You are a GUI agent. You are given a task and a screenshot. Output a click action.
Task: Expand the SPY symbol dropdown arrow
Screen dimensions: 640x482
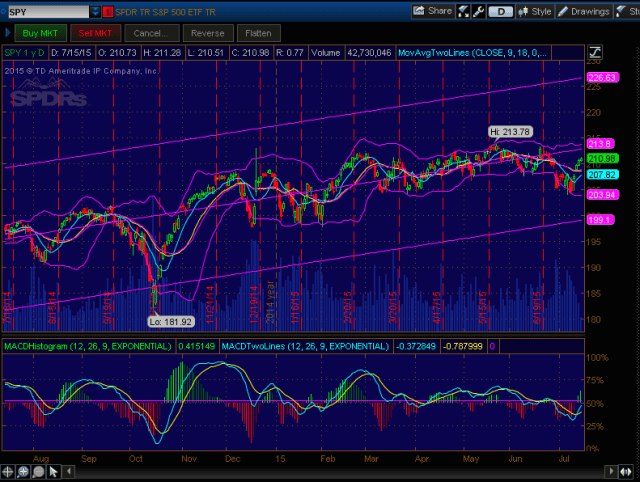[x=94, y=12]
